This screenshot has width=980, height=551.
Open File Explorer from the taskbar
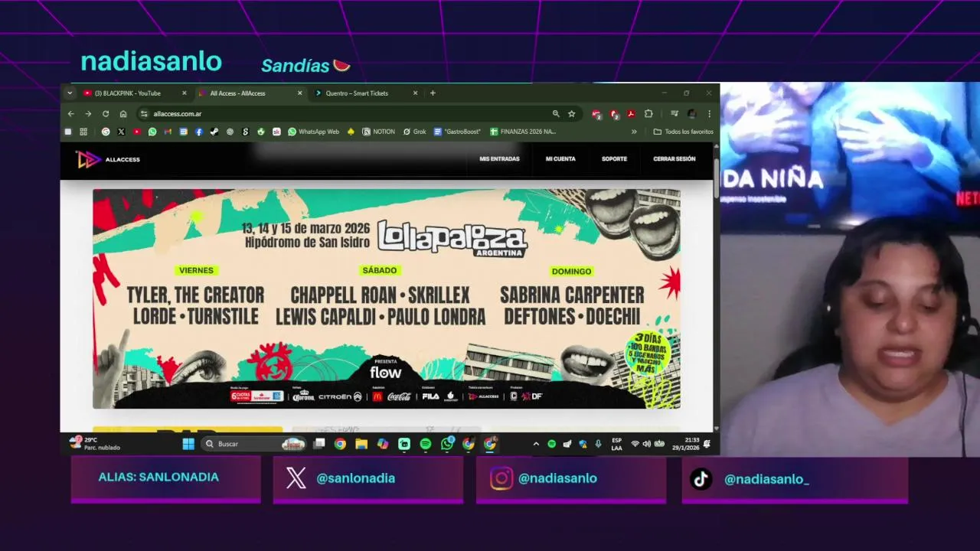361,444
